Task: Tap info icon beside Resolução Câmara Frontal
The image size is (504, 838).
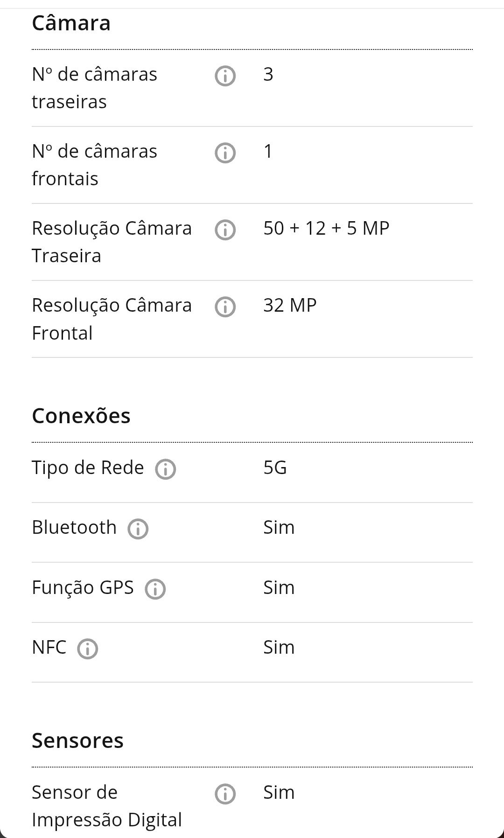Action: [225, 307]
